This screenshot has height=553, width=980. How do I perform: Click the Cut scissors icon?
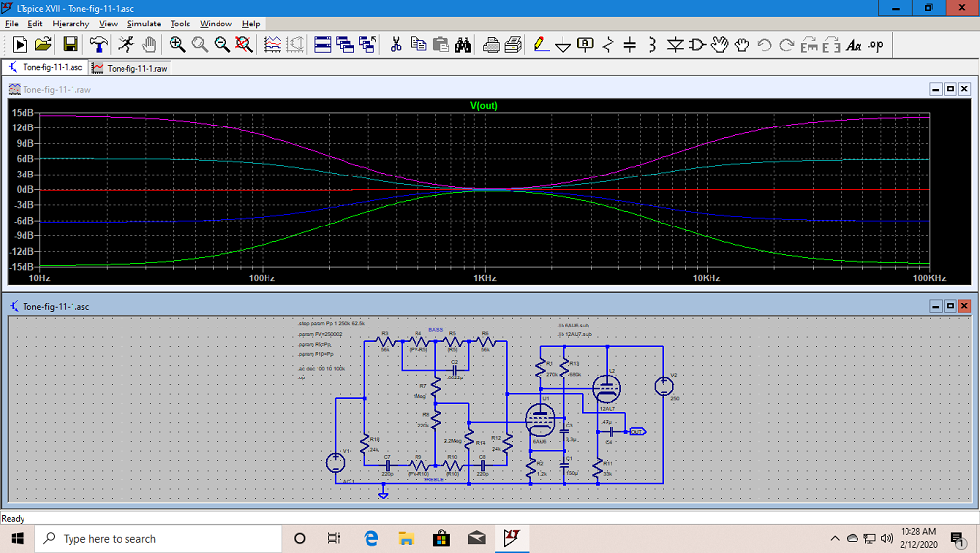[x=396, y=44]
